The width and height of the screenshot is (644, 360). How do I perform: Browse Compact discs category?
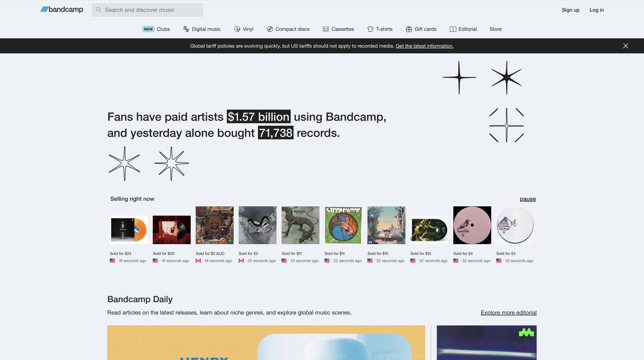pos(292,29)
